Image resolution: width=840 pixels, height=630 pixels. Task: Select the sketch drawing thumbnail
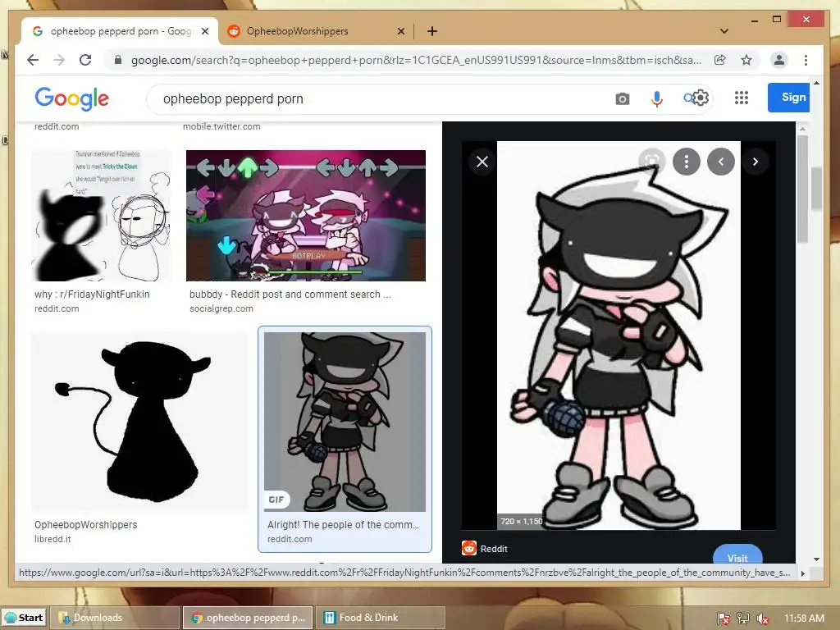click(101, 216)
